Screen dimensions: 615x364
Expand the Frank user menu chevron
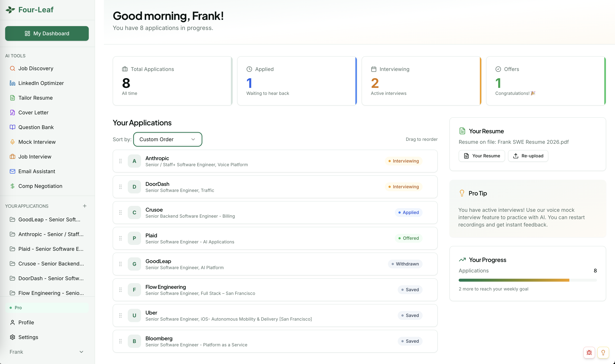point(81,352)
